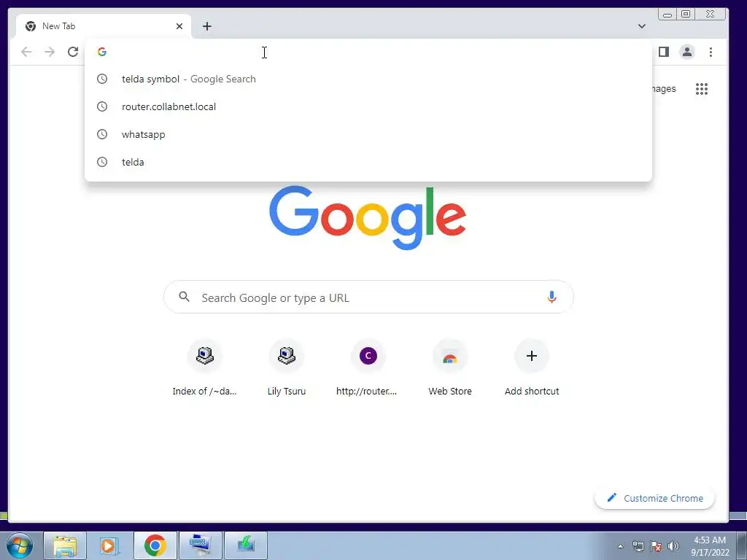
Task: Open the Web Store shortcut
Action: (449, 367)
